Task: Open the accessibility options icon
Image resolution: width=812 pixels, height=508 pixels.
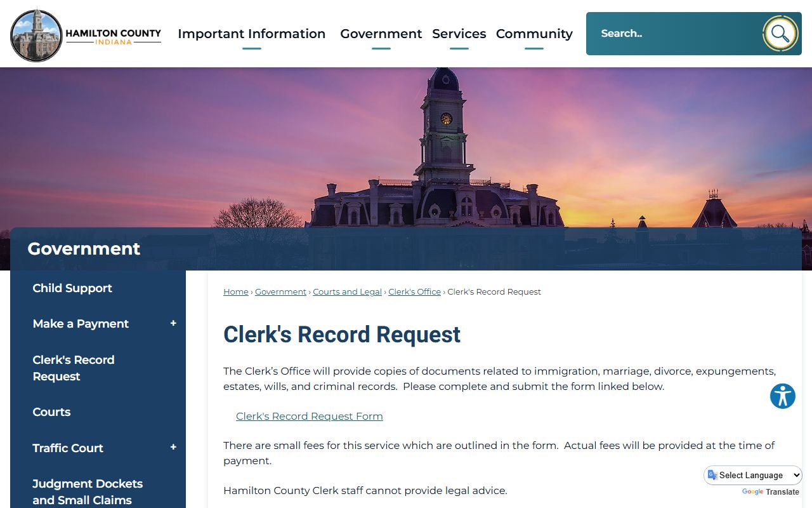Action: click(783, 396)
